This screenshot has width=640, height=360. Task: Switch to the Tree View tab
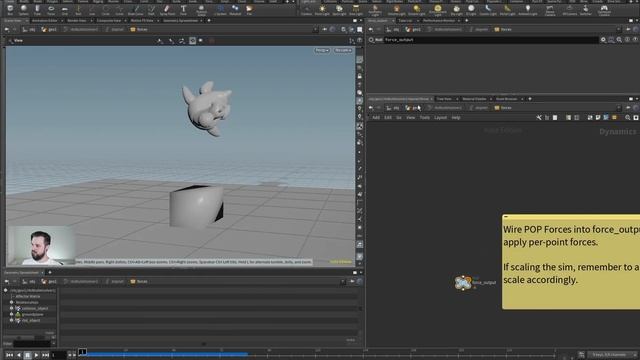(x=444, y=99)
